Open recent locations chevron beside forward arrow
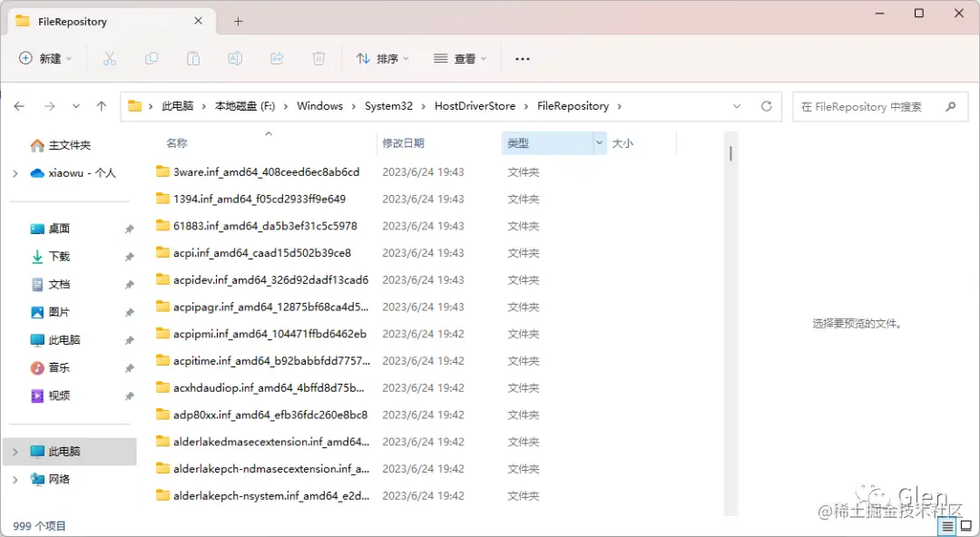 tap(75, 106)
